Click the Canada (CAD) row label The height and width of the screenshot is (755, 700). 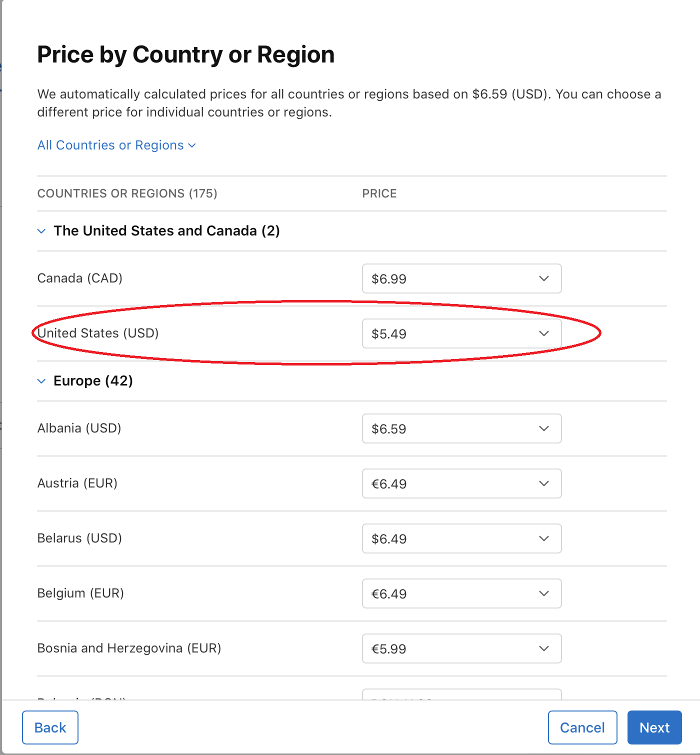(80, 278)
